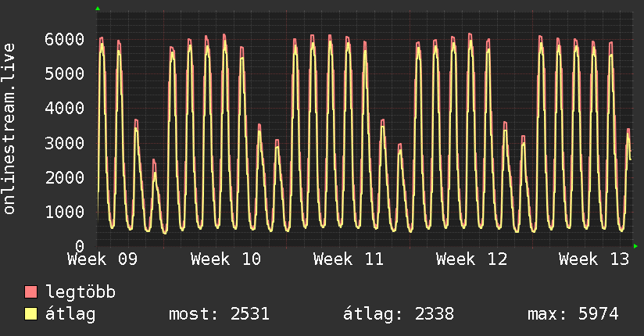The image size is (644, 336).
Task: Click the yellow átlag legend swatch
Action: pyautogui.click(x=30, y=313)
